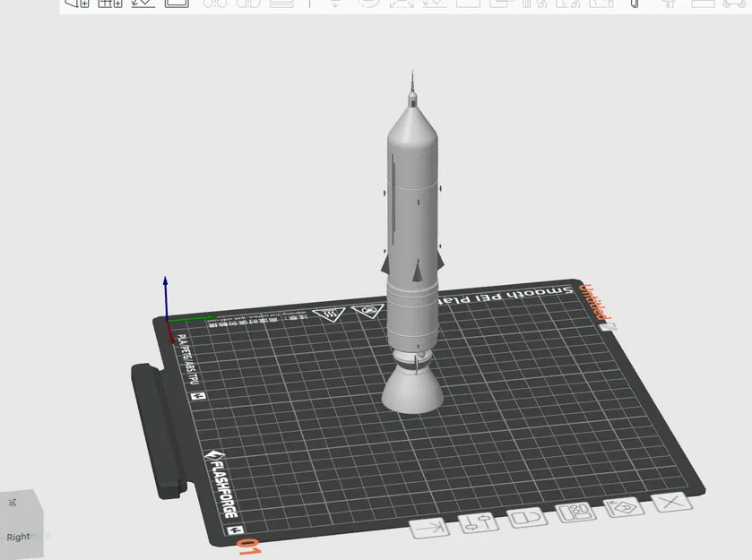Open plate settings sliders icon

point(478,523)
